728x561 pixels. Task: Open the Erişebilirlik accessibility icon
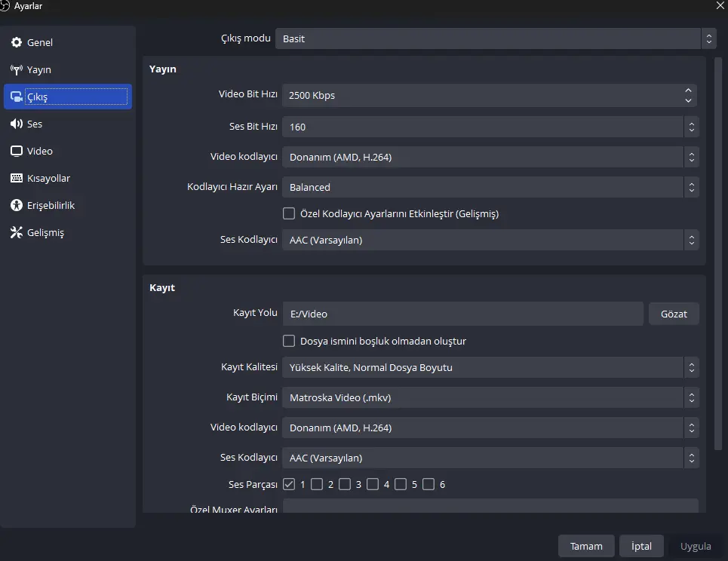point(17,206)
